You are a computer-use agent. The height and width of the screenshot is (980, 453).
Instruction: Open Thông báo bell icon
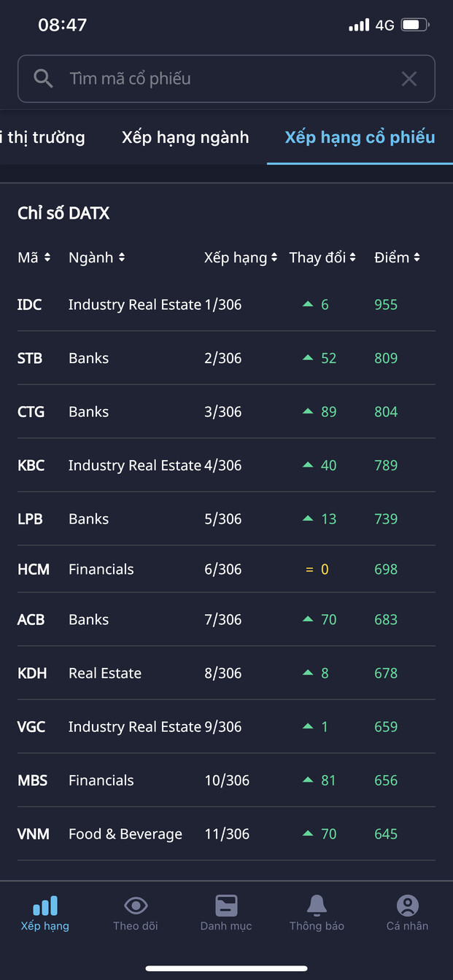point(317,906)
